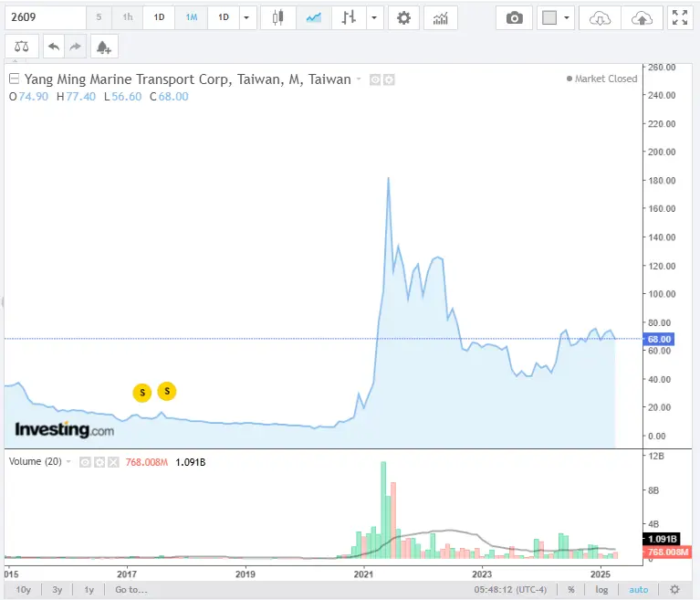700x600 pixels.
Task: Click the layout square icon
Action: coord(549,18)
